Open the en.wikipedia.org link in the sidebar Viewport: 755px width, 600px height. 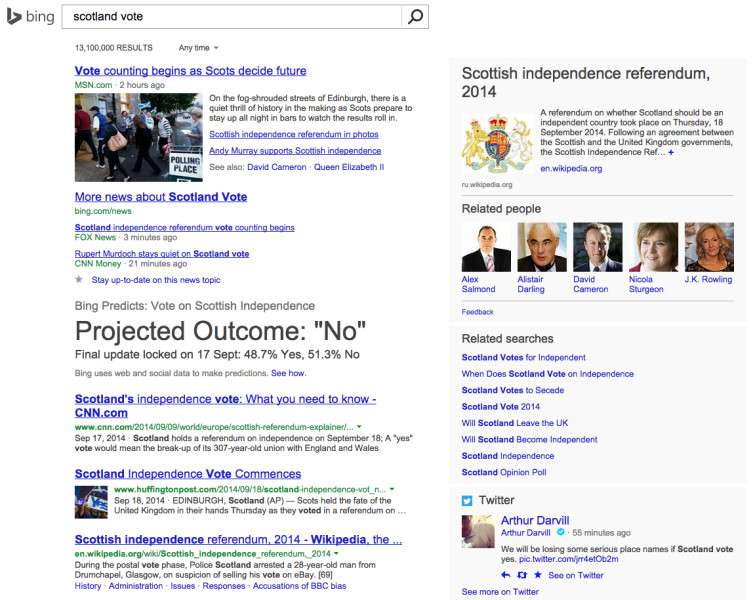(x=571, y=169)
